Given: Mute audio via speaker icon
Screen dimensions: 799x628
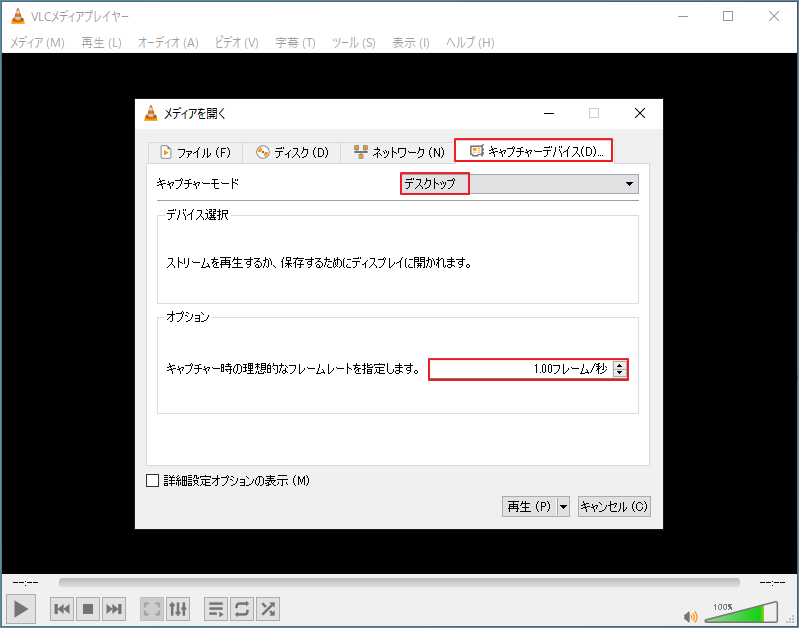Looking at the screenshot, I should tap(690, 617).
